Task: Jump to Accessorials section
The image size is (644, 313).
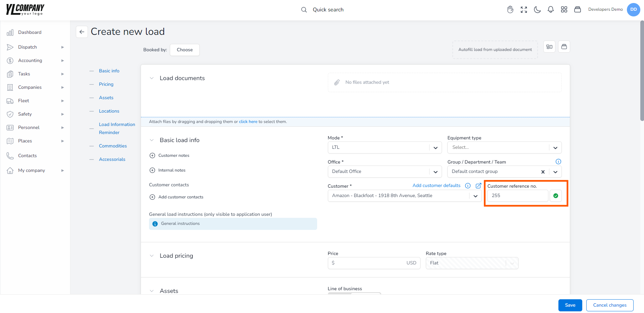Action: click(112, 160)
